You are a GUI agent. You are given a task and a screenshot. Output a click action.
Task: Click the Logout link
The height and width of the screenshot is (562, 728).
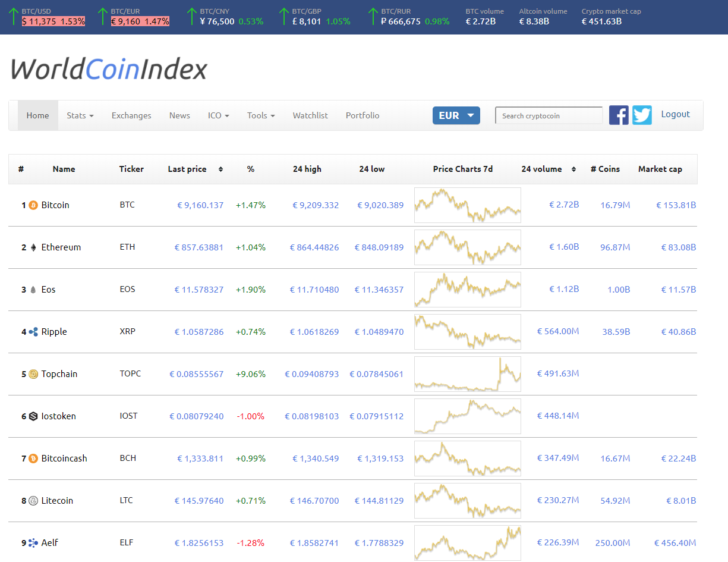coord(676,114)
